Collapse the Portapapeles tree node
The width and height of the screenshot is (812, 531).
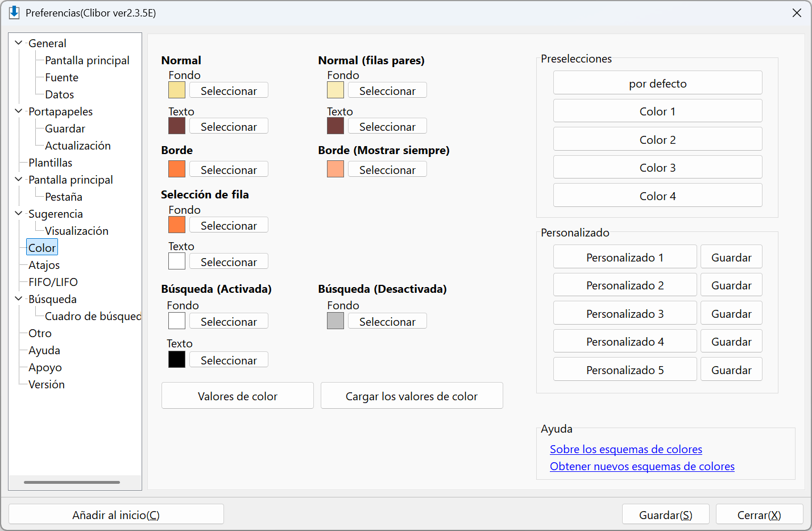pos(18,111)
